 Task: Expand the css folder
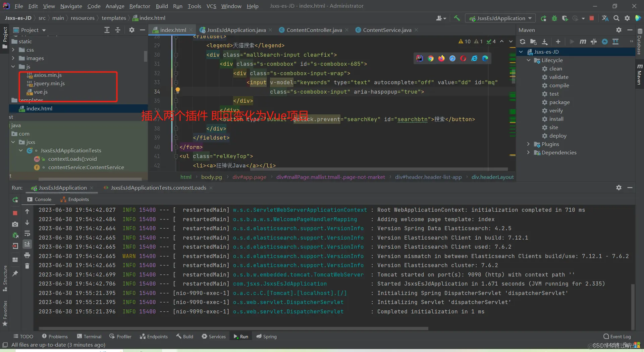pos(13,50)
